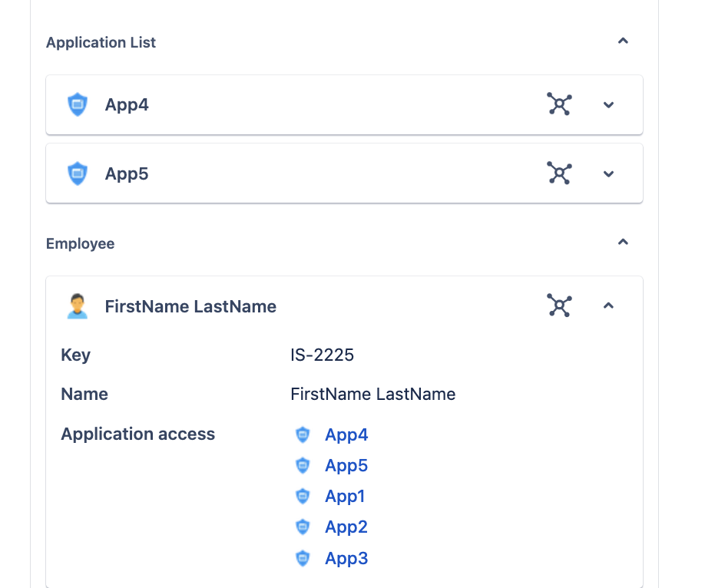Expand the App5 card details

point(609,174)
